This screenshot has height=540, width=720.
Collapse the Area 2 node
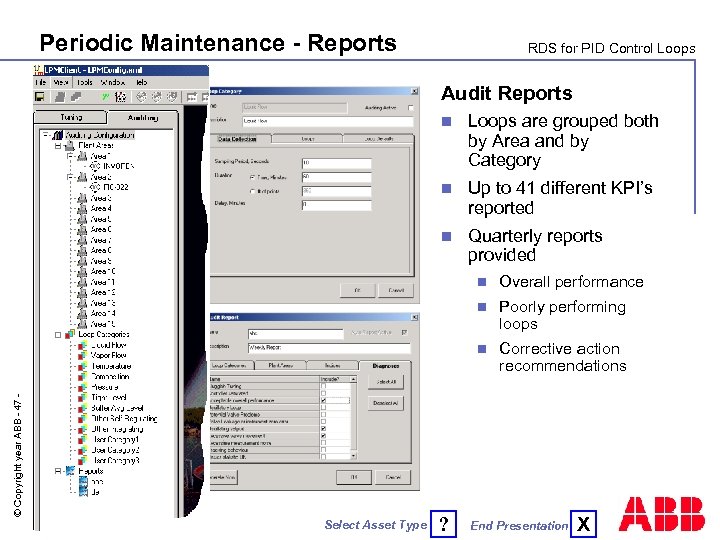click(70, 177)
